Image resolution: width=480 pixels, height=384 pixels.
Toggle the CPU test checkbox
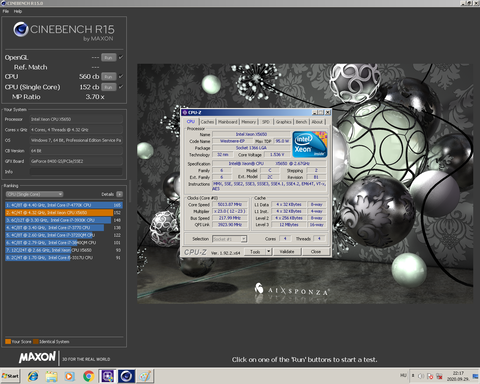121,76
